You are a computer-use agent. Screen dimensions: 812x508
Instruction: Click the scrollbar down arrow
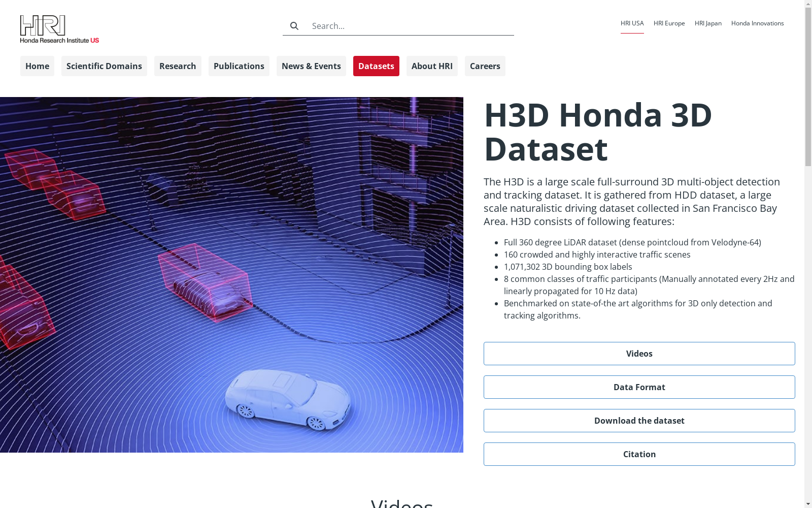pos(808,504)
